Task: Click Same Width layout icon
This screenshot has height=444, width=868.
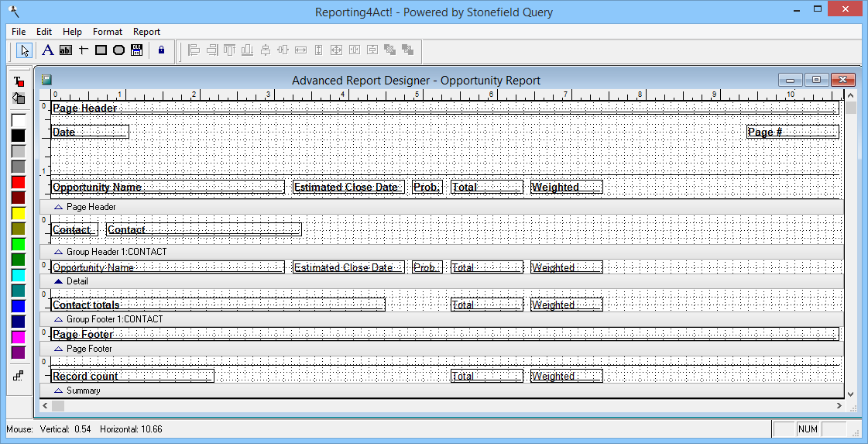Action: pyautogui.click(x=300, y=50)
